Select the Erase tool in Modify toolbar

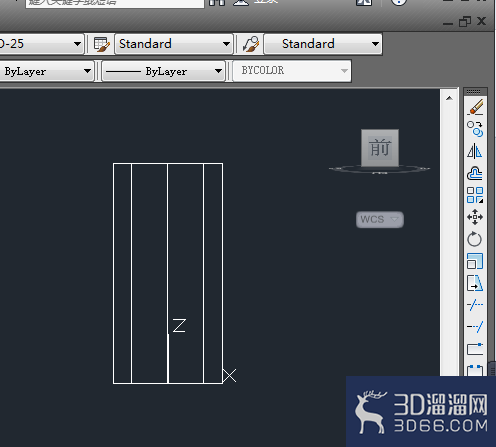[x=475, y=107]
